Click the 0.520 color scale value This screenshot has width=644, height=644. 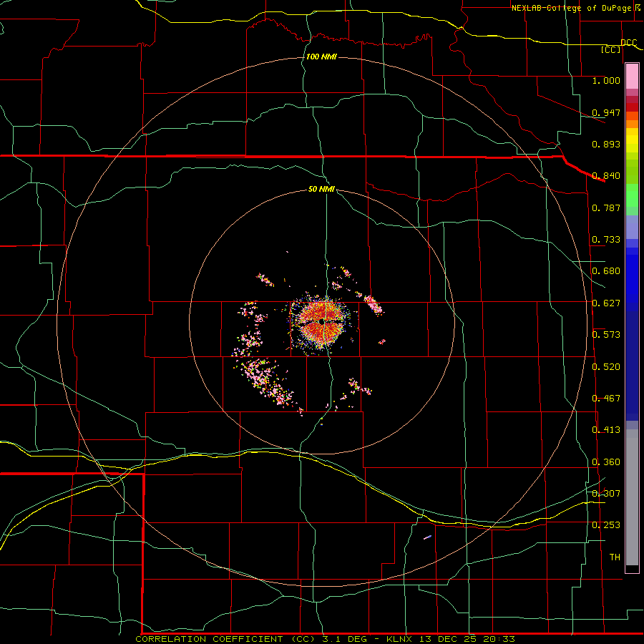[x=606, y=367]
